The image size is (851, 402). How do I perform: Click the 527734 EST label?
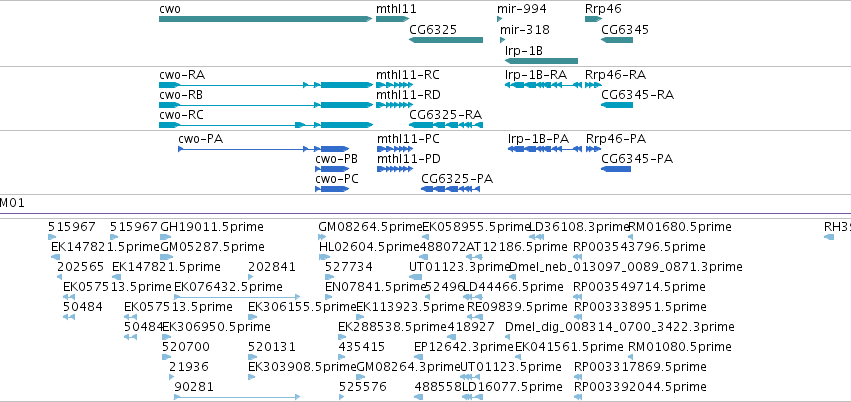(x=349, y=267)
